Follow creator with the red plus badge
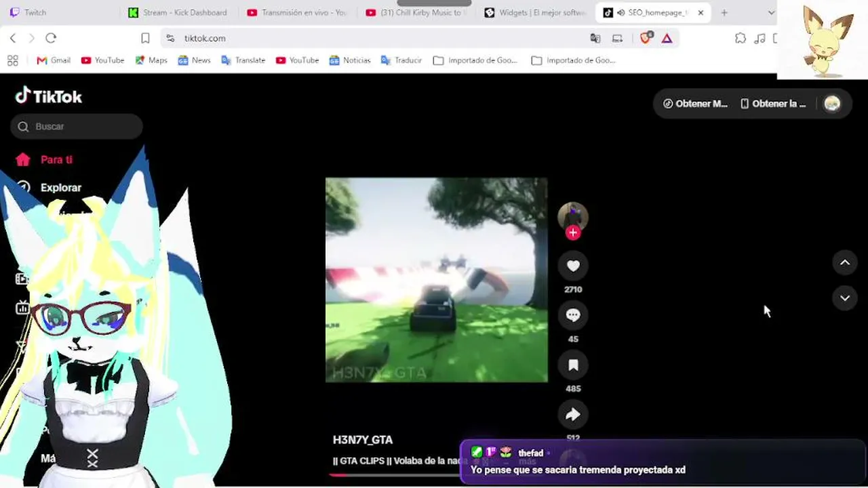 pyautogui.click(x=573, y=233)
